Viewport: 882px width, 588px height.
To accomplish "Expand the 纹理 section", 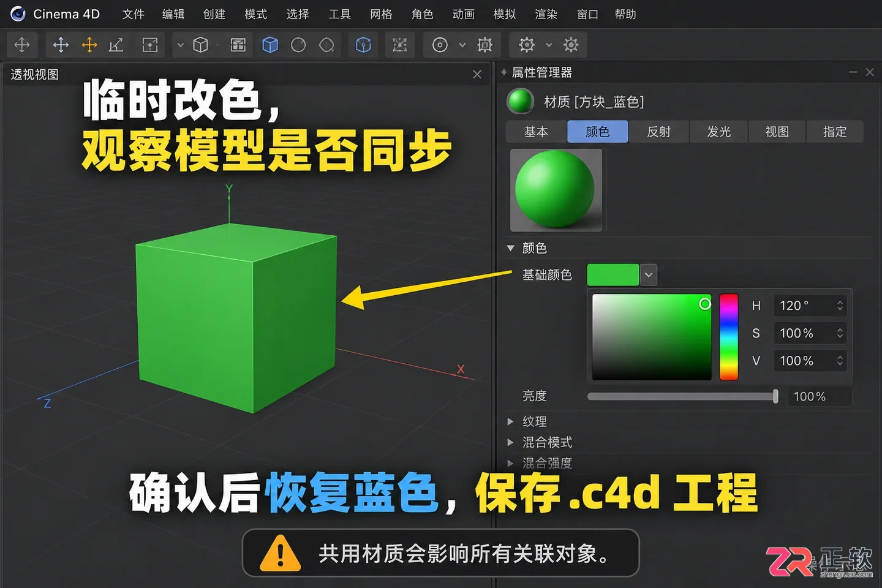I will click(510, 421).
